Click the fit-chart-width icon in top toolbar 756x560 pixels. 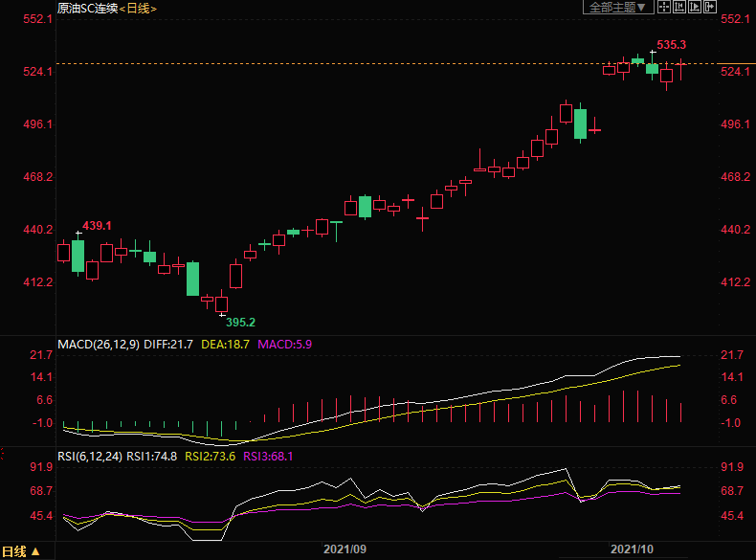679,7
